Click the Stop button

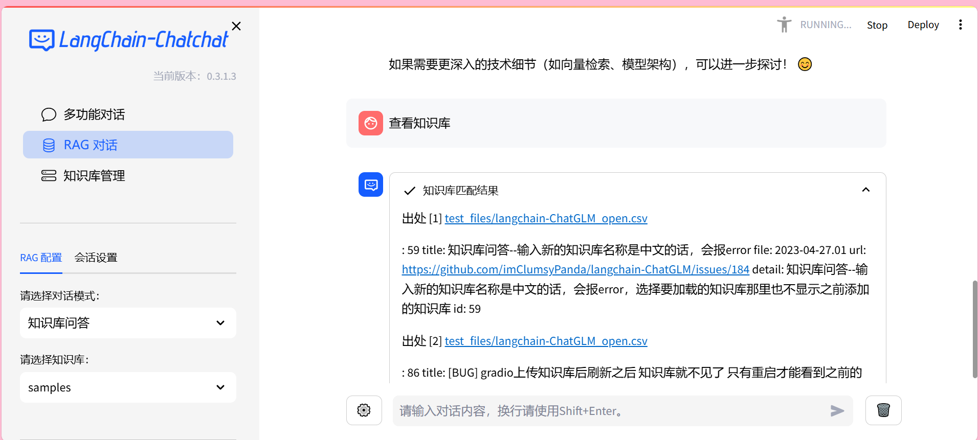tap(877, 25)
